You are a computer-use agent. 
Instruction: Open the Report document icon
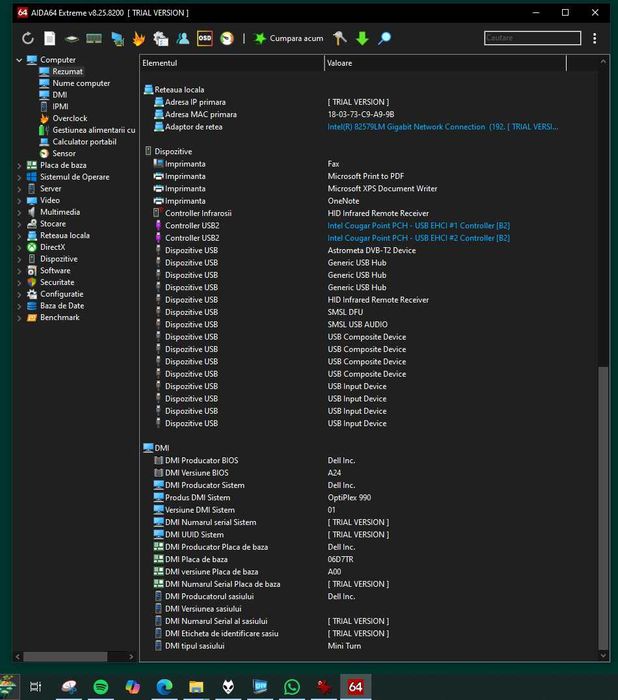50,39
